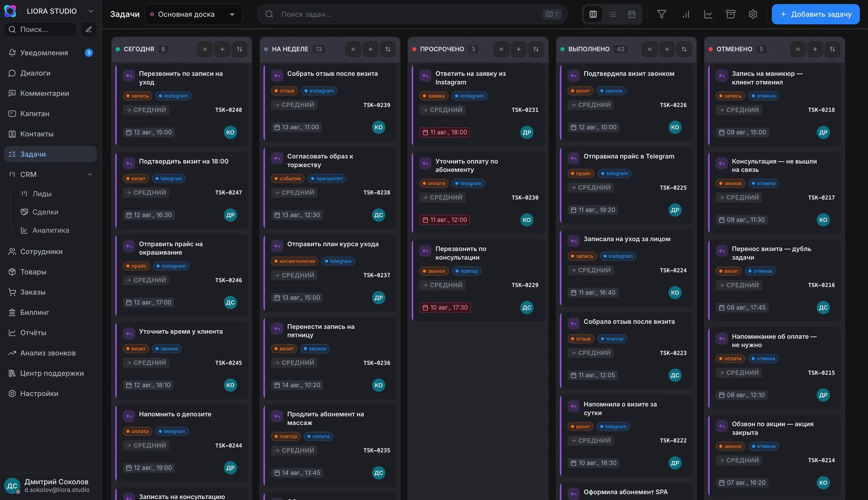
Task: Collapse the ОТМЕНЕНО column
Action: 798,49
